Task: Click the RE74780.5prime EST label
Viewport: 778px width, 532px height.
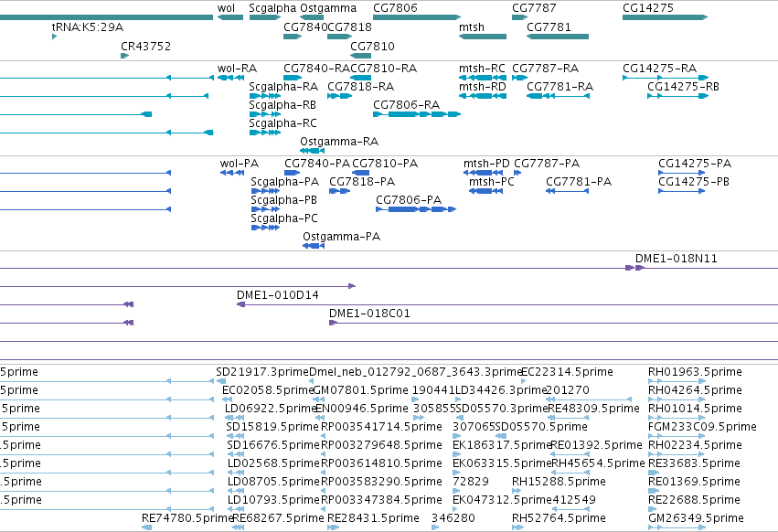Action: point(187,518)
